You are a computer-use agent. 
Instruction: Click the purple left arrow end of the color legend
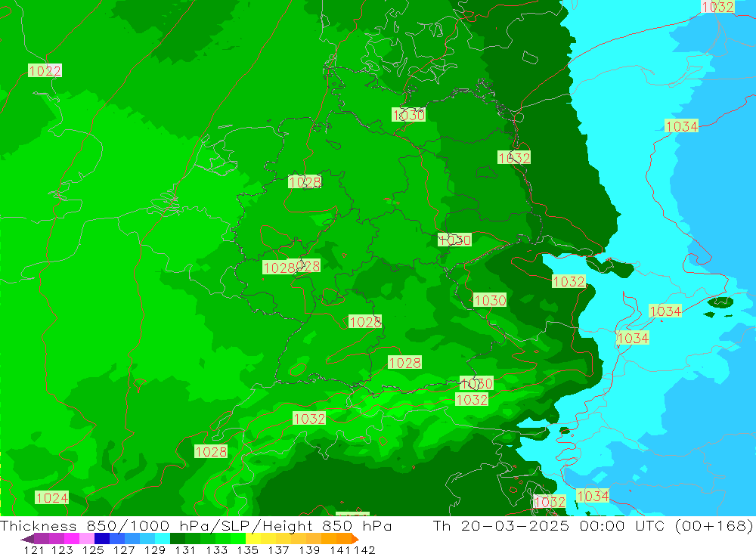tap(27, 539)
